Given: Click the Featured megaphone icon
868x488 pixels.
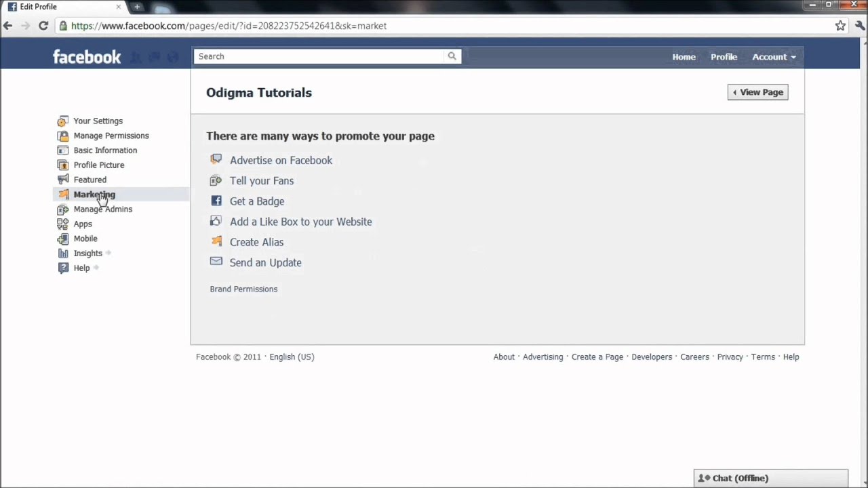Looking at the screenshot, I should [62, 180].
